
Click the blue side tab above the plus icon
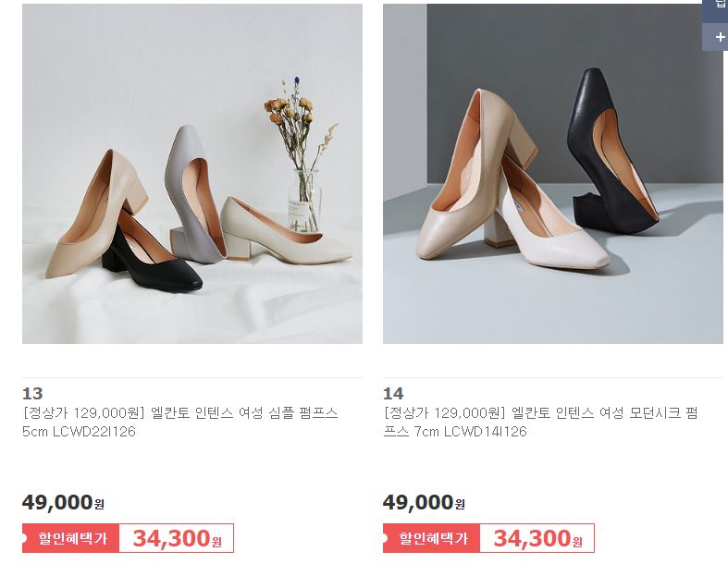point(715,11)
